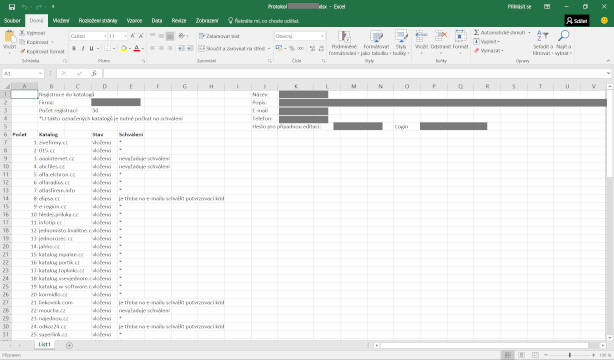Click the Řekněte mi tell-me box
Screen dimensions: 614x360
[264, 21]
